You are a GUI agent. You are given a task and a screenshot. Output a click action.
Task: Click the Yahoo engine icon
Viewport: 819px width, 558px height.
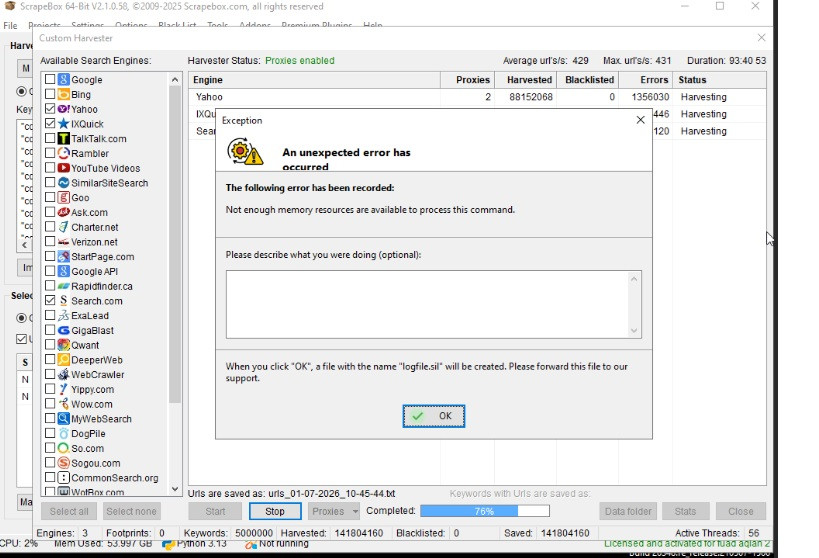click(x=64, y=109)
